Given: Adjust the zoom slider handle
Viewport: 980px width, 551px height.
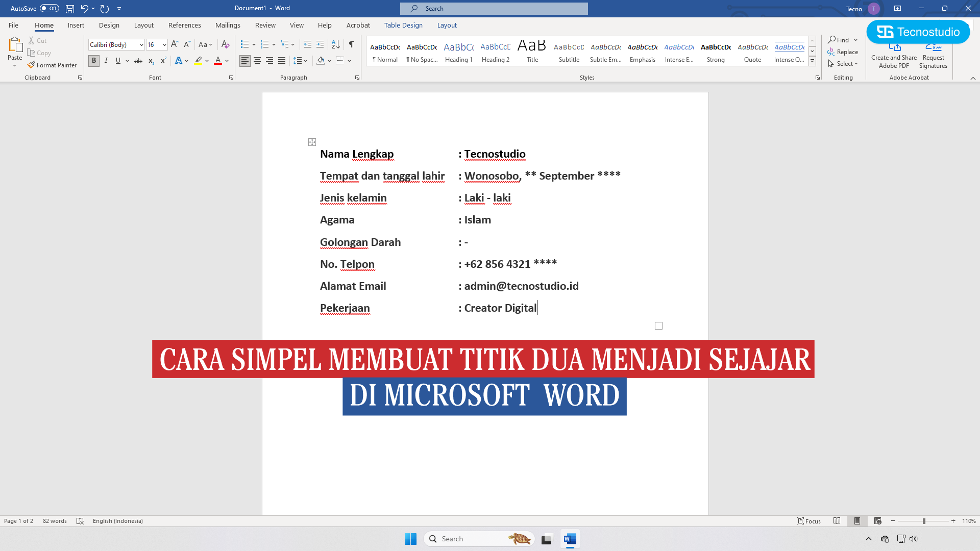Looking at the screenshot, I should click(924, 521).
